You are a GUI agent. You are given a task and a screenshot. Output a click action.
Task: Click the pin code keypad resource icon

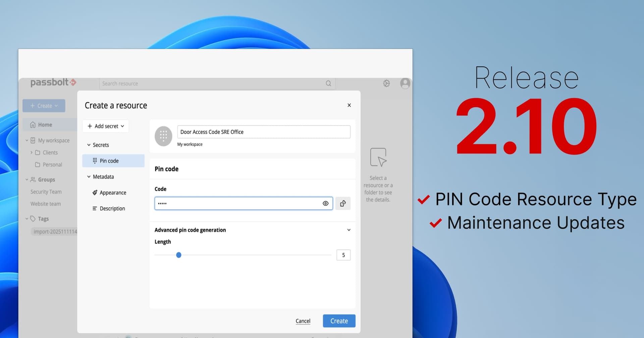pos(163,136)
